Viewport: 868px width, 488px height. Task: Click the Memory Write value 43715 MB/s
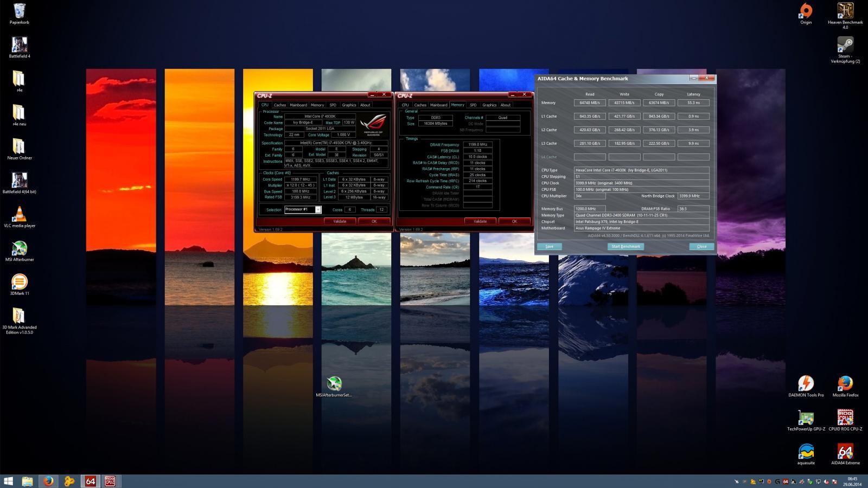pyautogui.click(x=624, y=102)
